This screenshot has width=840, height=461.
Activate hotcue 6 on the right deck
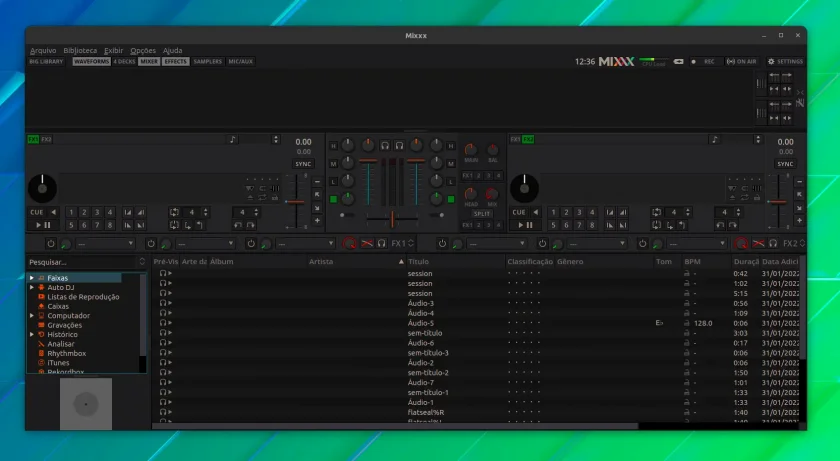(566, 225)
